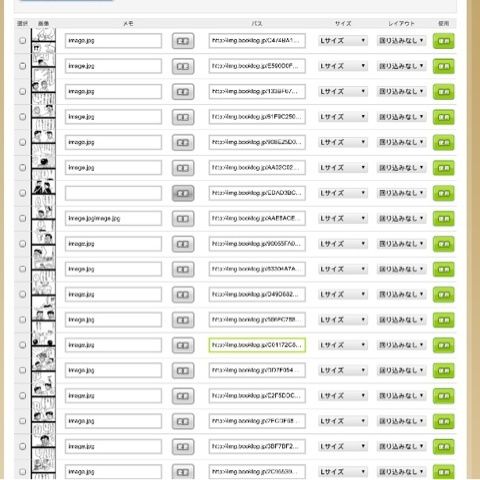Click green use button in the 90055FA0 row

point(444,244)
